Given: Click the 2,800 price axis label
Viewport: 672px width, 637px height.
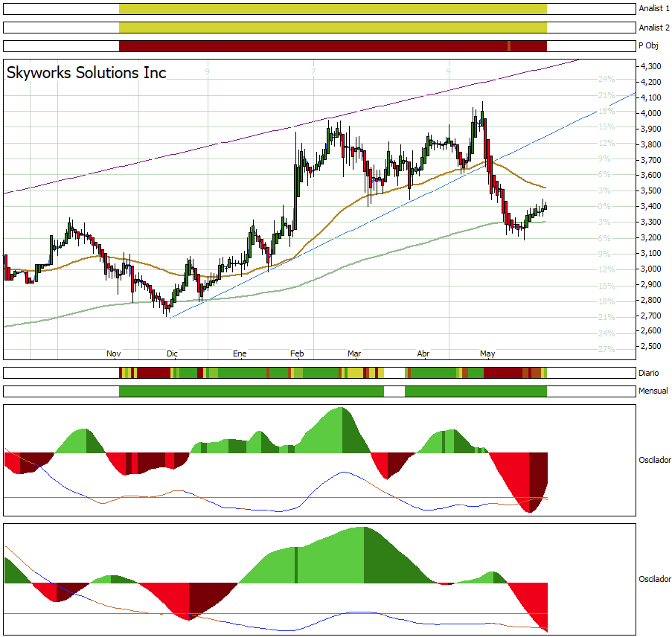Looking at the screenshot, I should [651, 300].
